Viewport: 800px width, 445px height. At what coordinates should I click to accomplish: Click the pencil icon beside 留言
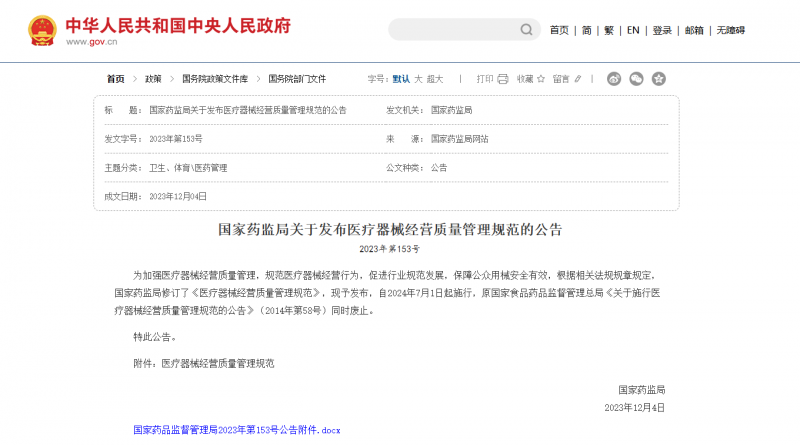tap(578, 79)
